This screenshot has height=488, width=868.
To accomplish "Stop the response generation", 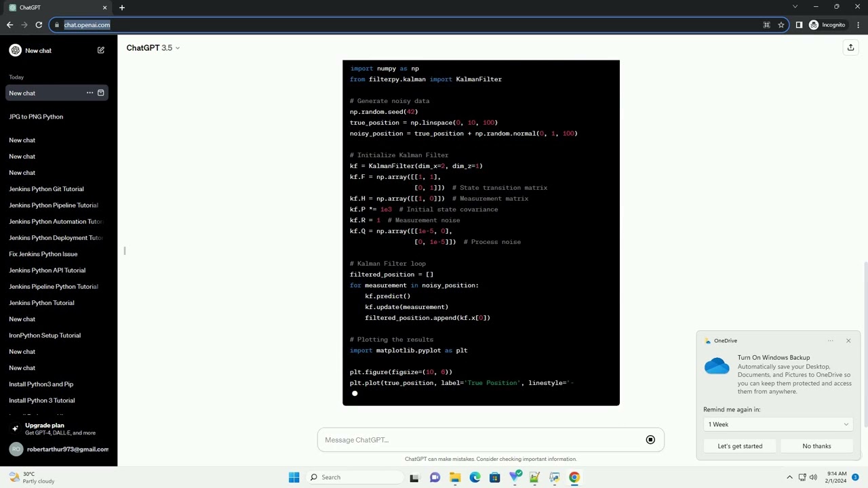I will pyautogui.click(x=650, y=440).
